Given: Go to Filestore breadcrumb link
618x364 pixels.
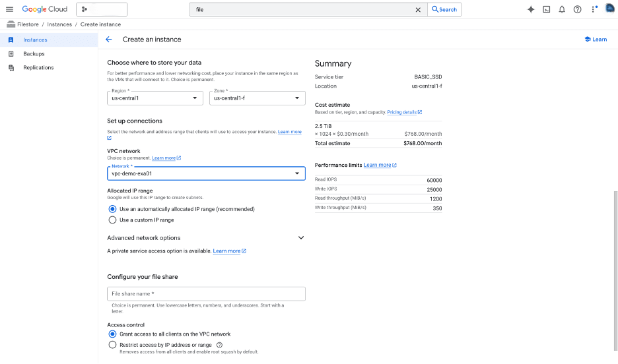Looking at the screenshot, I should coord(28,24).
